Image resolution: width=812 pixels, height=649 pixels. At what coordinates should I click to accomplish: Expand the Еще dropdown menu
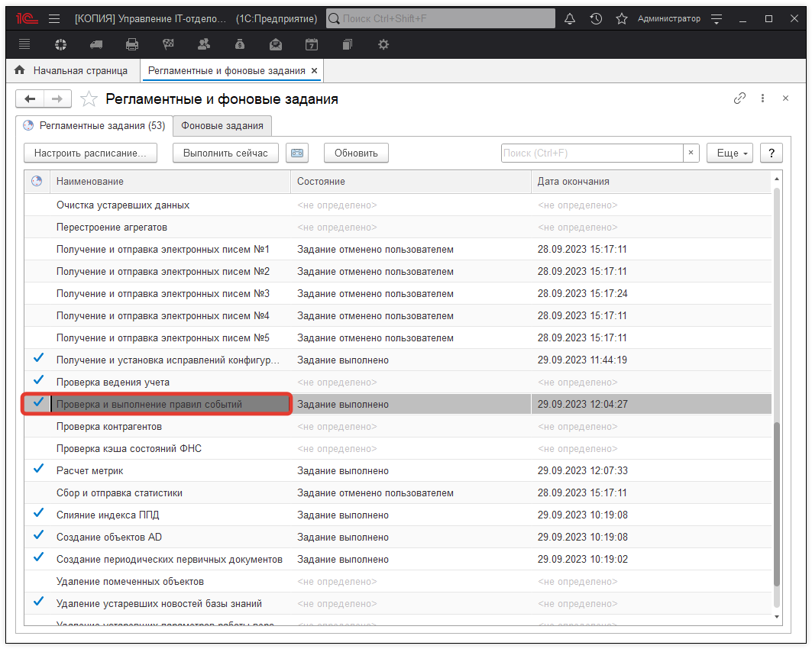tap(730, 153)
